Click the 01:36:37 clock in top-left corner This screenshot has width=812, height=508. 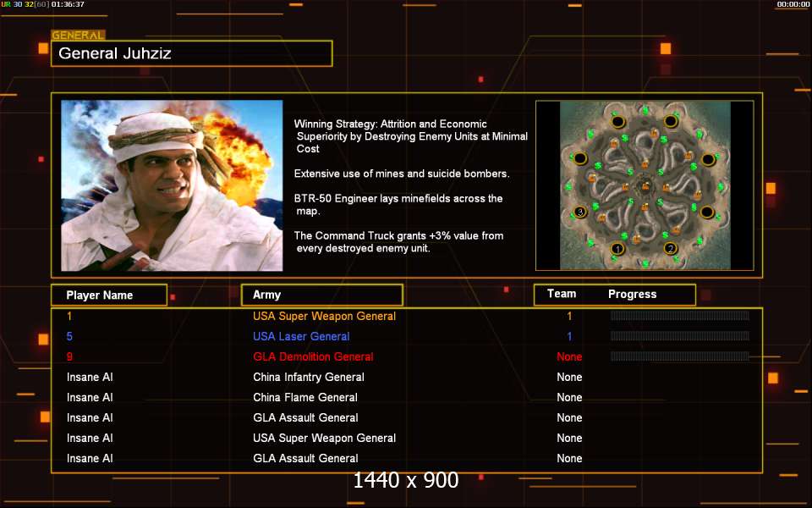(x=68, y=4)
